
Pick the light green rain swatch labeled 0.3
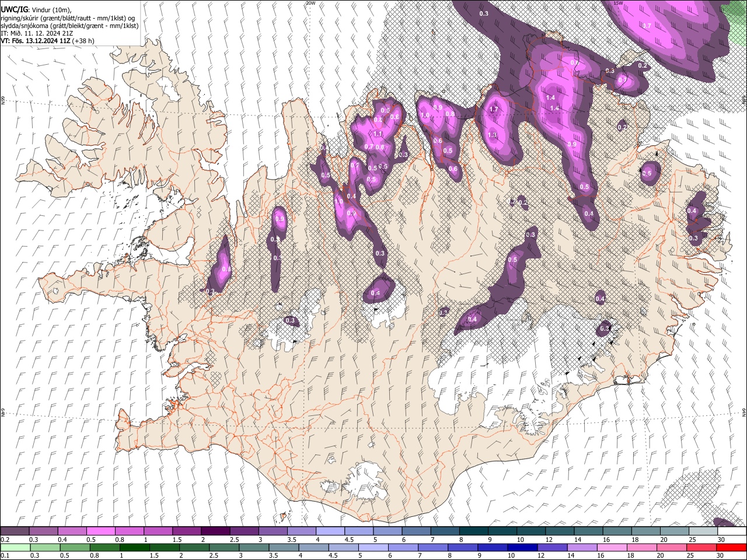(x=45, y=547)
